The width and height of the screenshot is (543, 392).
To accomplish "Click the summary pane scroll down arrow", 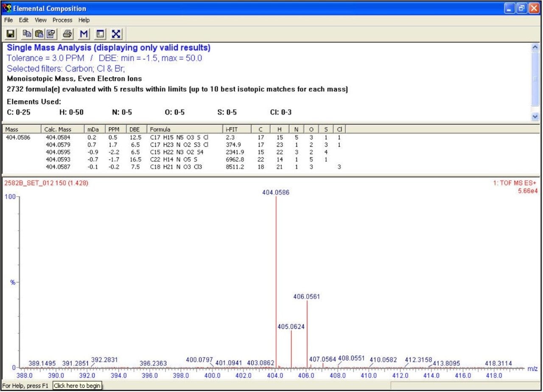I will click(x=535, y=116).
